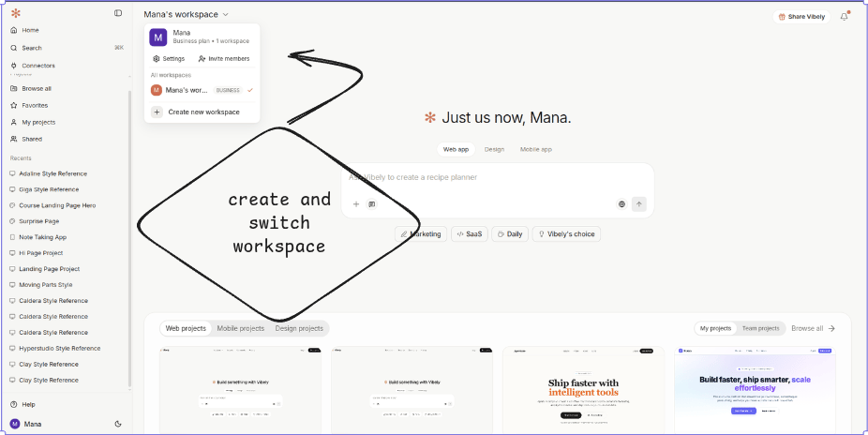Click the Mana avatar in workspace popup
Screen dimensions: 868x435
pos(158,37)
